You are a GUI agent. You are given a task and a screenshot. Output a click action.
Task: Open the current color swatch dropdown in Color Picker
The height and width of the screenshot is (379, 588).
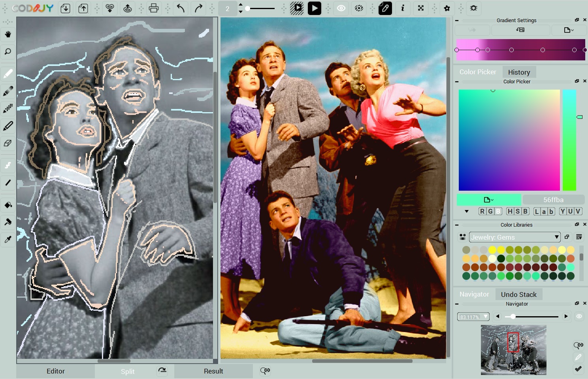489,200
